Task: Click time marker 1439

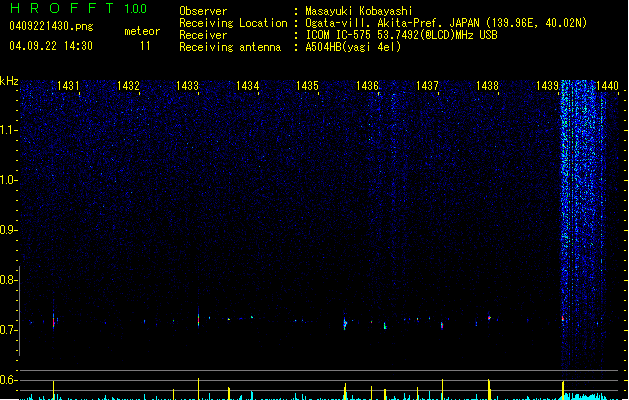Action: click(547, 86)
